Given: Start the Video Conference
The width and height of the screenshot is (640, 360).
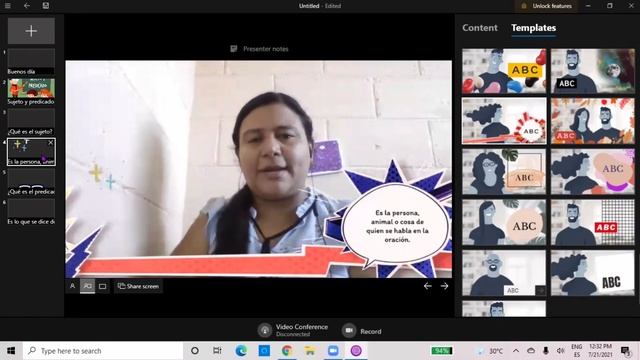Looking at the screenshot, I should click(x=293, y=330).
